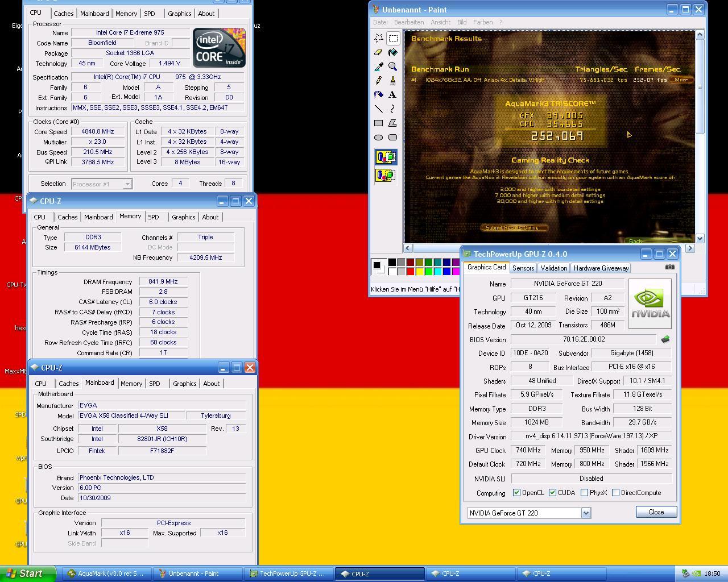728x582 pixels.
Task: Switch to Sensors tab in GPU-Z
Action: [523, 268]
